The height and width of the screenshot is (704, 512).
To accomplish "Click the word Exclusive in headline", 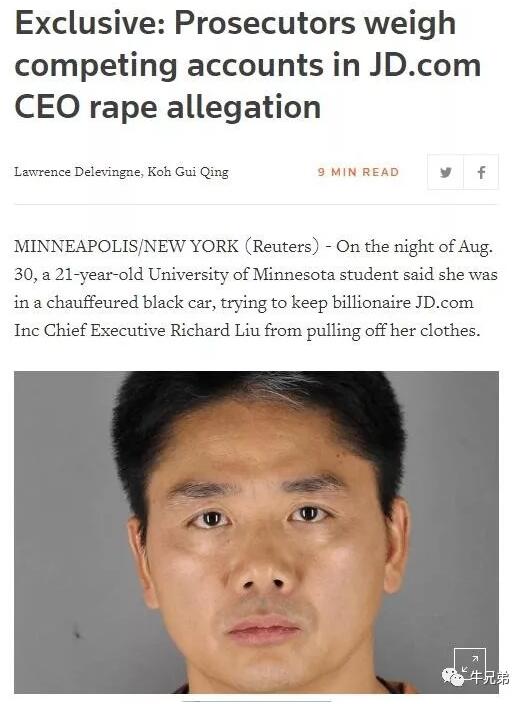I will (x=91, y=22).
